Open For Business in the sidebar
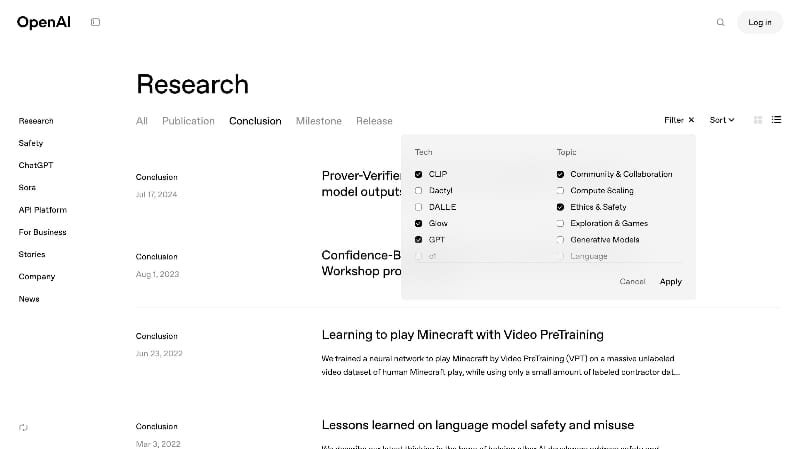800x449 pixels. (42, 232)
